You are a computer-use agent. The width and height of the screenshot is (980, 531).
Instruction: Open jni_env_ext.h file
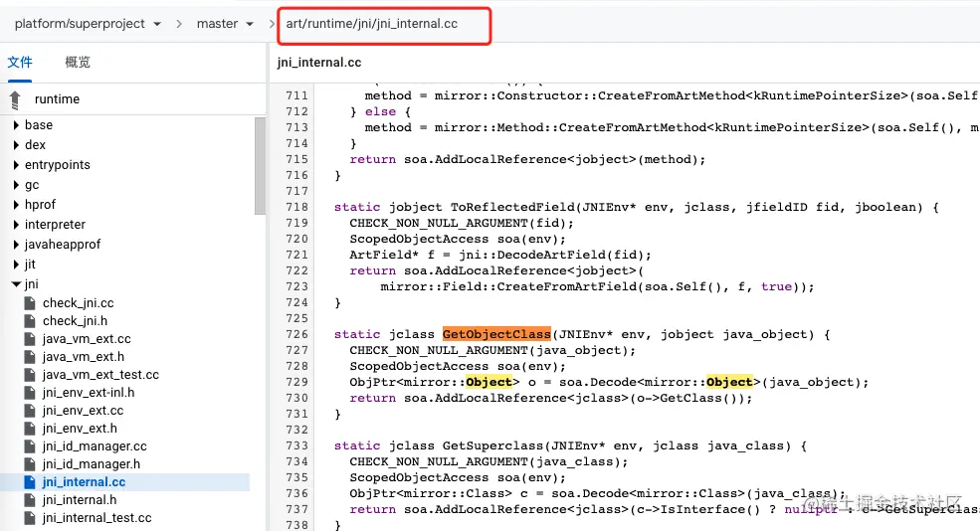point(80,429)
